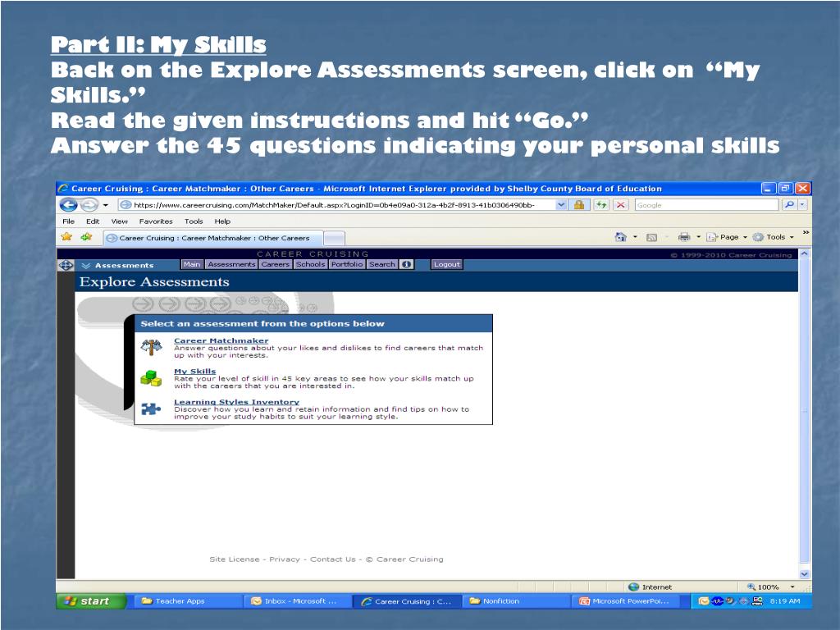
Task: Expand the address bar history dropdown arrow
Action: (x=561, y=204)
